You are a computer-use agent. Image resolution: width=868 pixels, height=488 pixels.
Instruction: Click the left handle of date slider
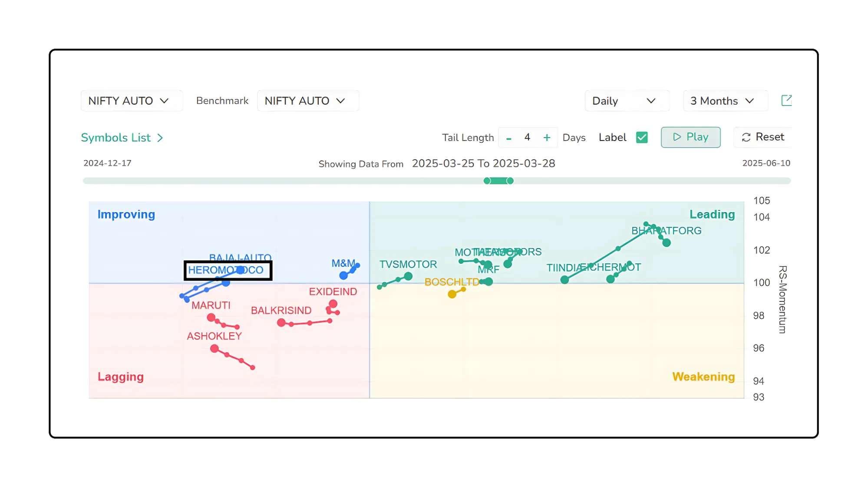point(487,181)
